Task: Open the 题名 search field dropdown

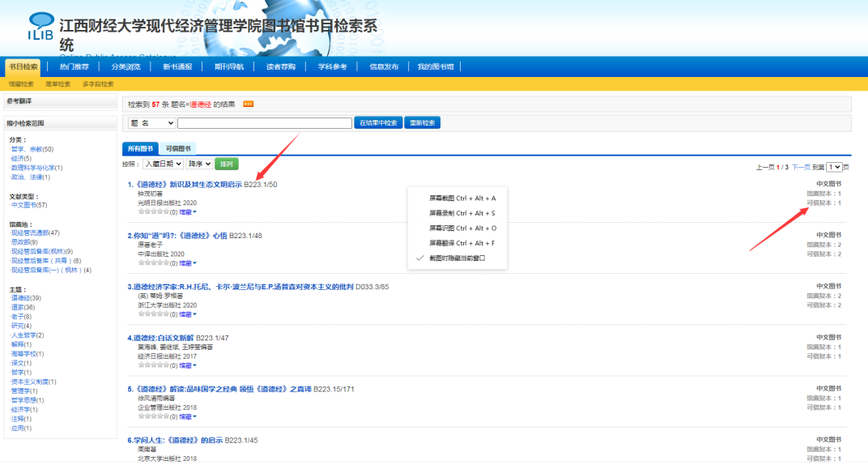Action: pyautogui.click(x=151, y=123)
